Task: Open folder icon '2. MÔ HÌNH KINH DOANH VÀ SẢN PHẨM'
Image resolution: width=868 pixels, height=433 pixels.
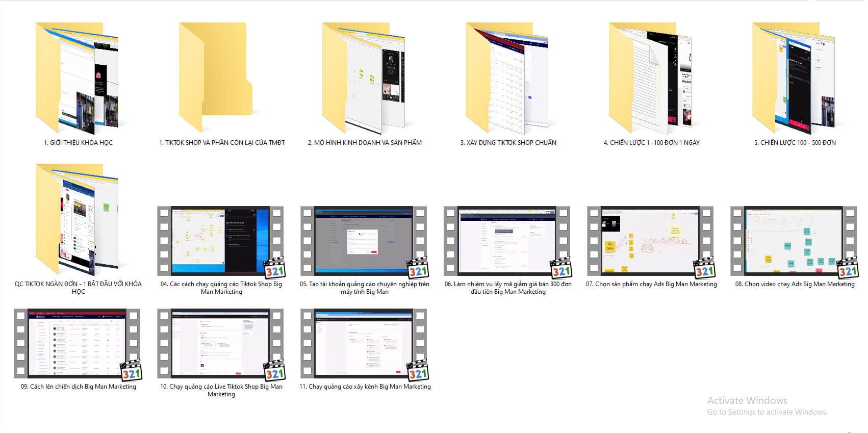Action: point(364,78)
